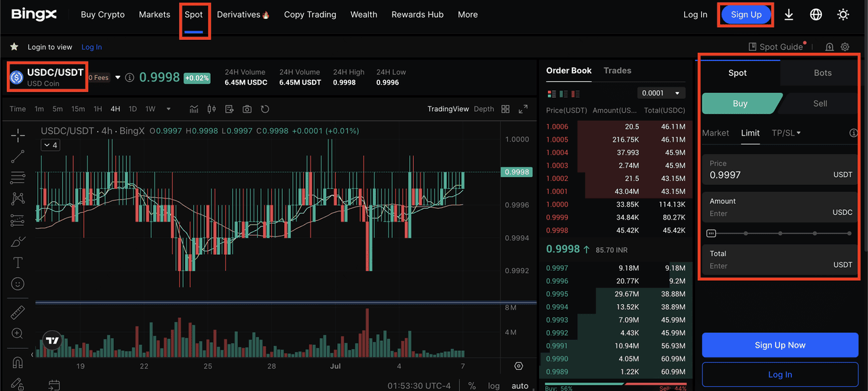Go to Markets in top navigation
868x391 pixels.
(155, 14)
